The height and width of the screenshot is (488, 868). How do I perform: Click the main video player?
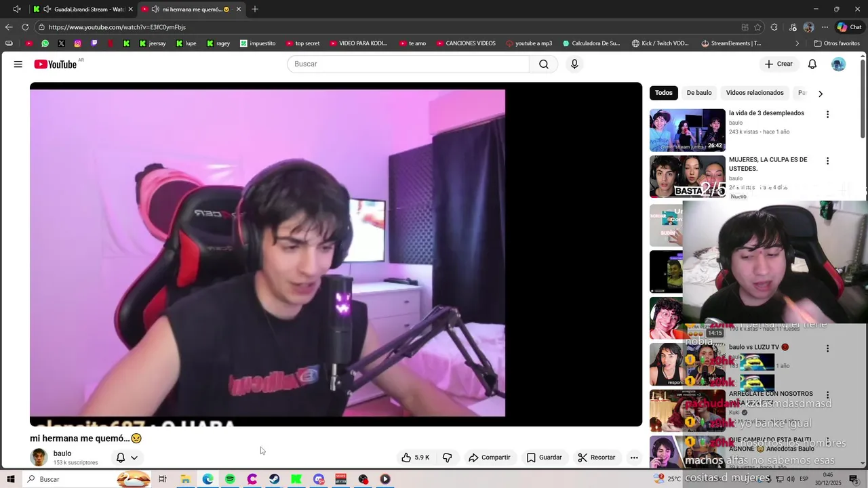[x=336, y=254]
